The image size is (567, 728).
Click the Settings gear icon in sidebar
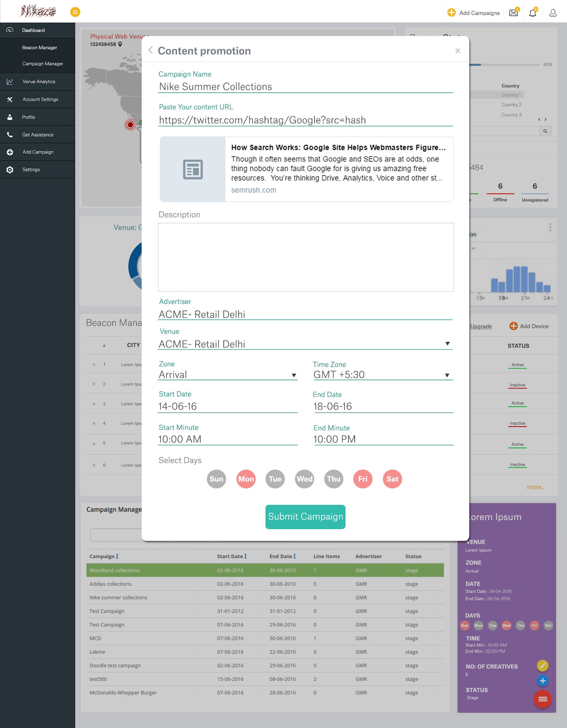[10, 170]
